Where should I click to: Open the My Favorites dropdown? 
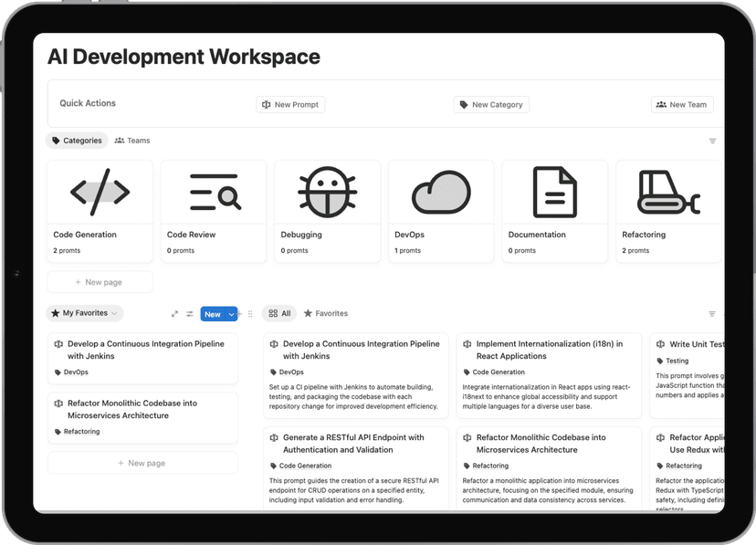point(84,313)
